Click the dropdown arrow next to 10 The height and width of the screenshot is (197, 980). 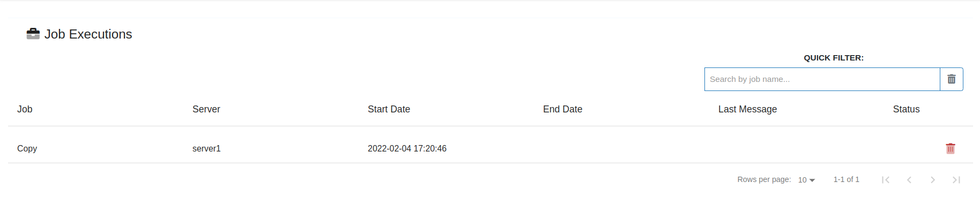point(812,180)
